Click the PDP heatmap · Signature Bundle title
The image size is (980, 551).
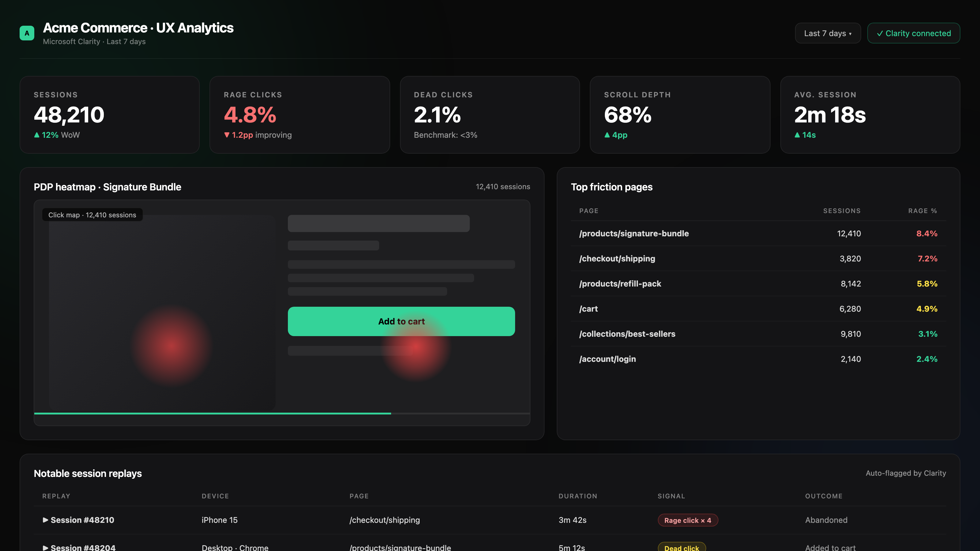(107, 187)
